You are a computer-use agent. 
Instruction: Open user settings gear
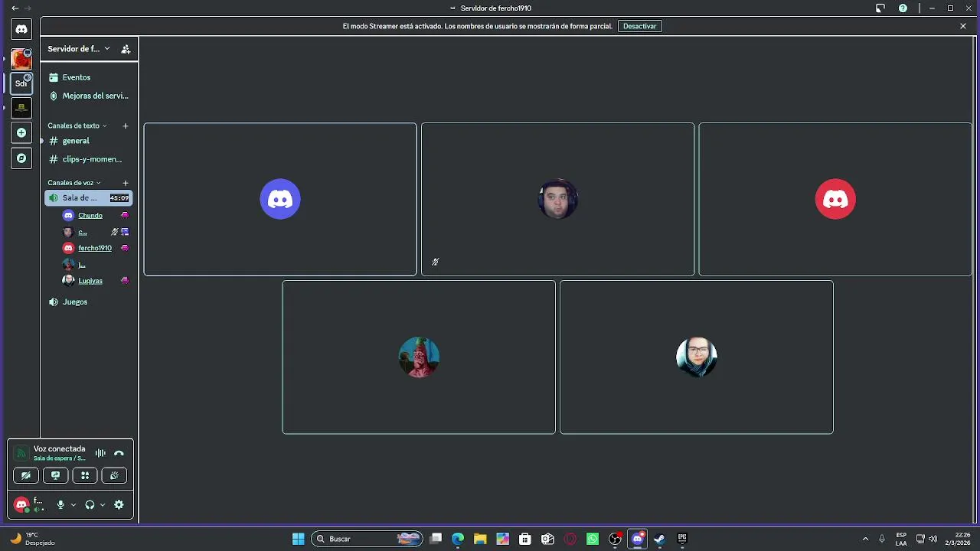(x=119, y=505)
